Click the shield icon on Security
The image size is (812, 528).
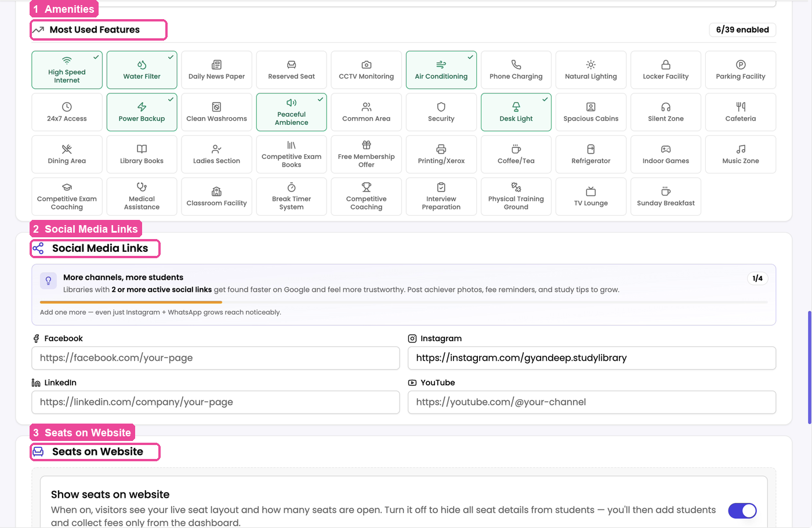[x=441, y=107]
